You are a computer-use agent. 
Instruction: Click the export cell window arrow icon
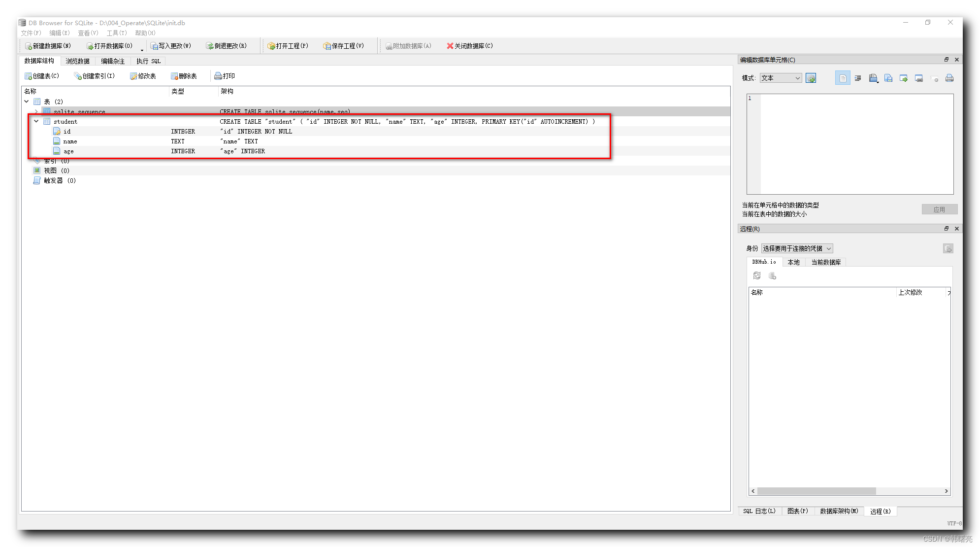904,78
